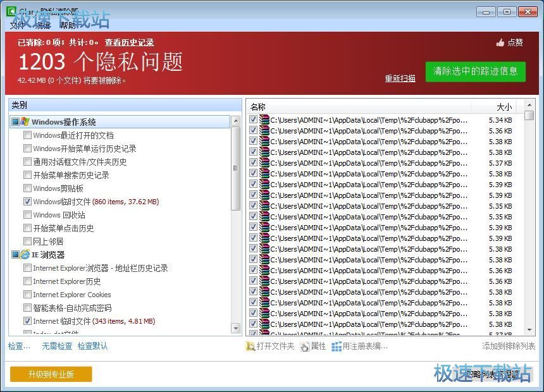Click the Glary application icon in title bar
The width and height of the screenshot is (544, 392).
(x=11, y=11)
